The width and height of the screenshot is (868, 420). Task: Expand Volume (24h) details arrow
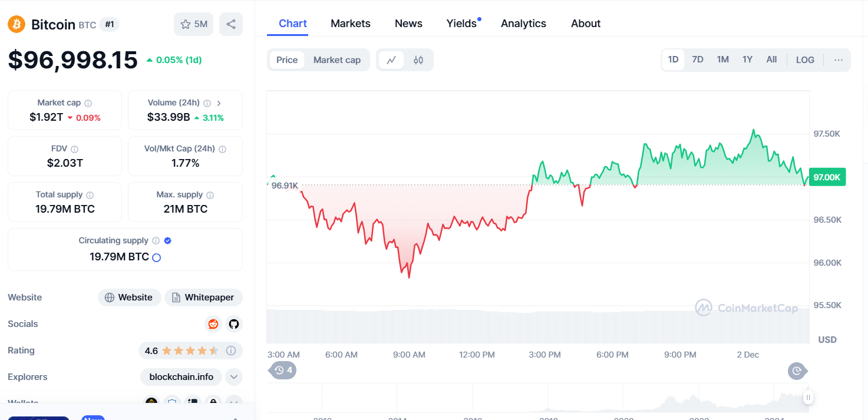point(219,103)
